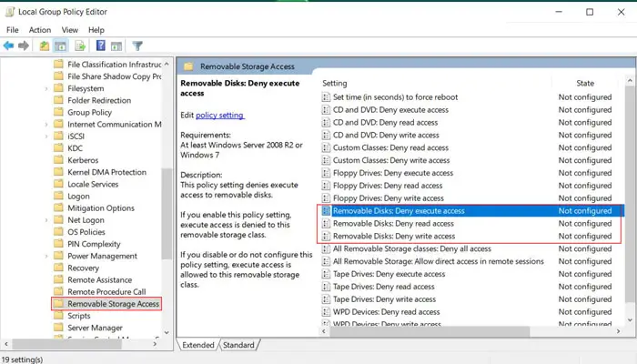Open the Action menu

(39, 29)
